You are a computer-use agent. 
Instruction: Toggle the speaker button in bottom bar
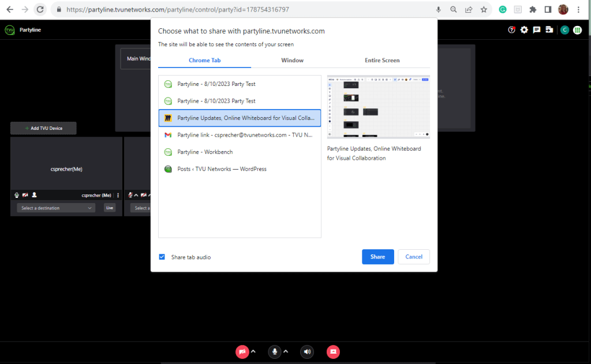[x=307, y=351]
